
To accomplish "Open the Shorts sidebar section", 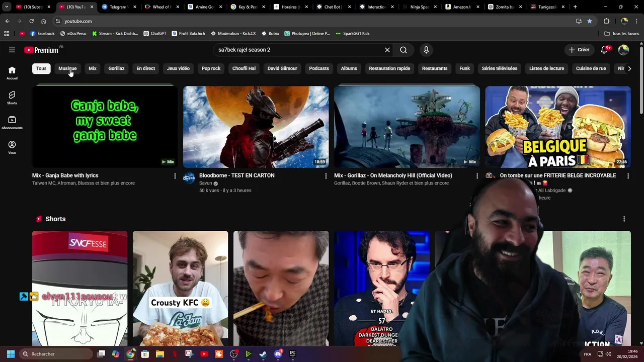I will pyautogui.click(x=12, y=98).
